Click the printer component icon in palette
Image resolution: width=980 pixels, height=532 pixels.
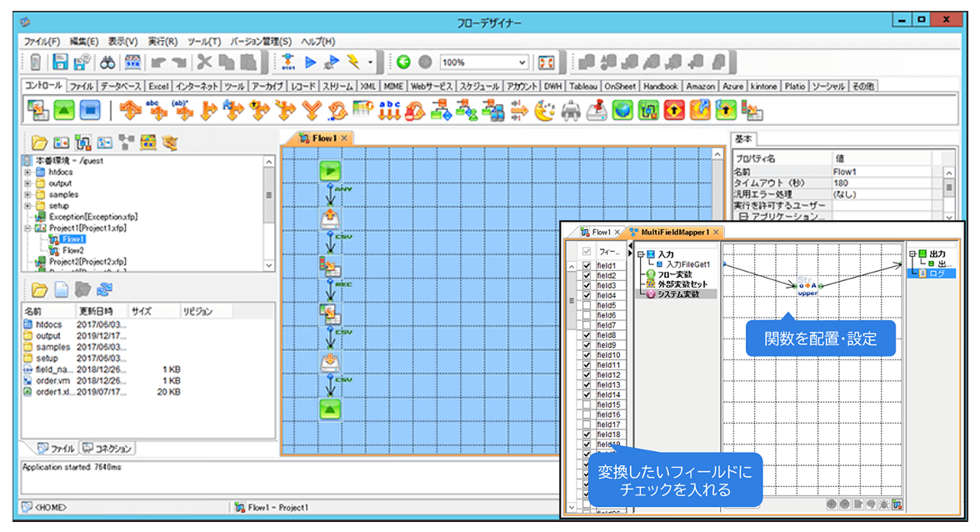point(571,109)
